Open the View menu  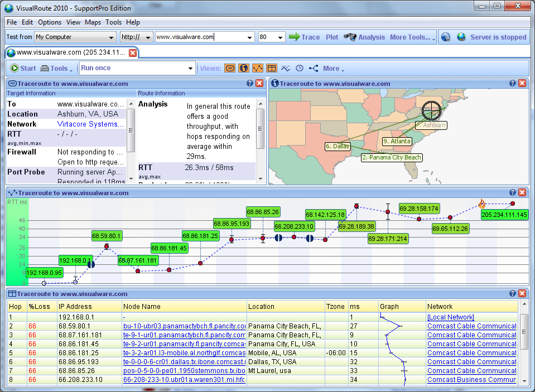73,22
